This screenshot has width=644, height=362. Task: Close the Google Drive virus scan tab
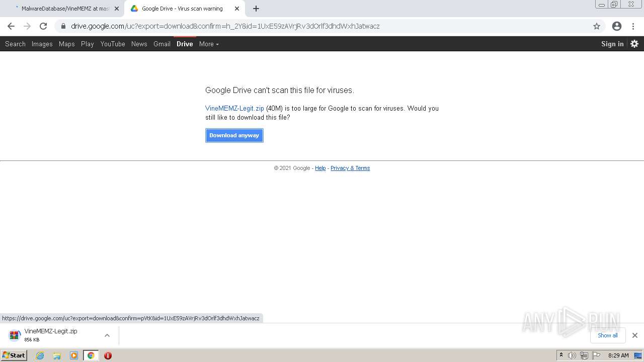[237, 9]
